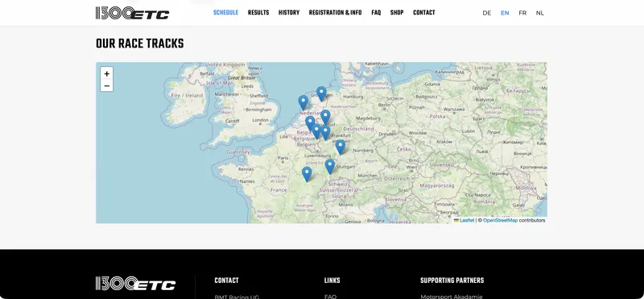The image size is (644, 299).
Task: Open the Contact page from the header menu
Action: [x=424, y=13]
